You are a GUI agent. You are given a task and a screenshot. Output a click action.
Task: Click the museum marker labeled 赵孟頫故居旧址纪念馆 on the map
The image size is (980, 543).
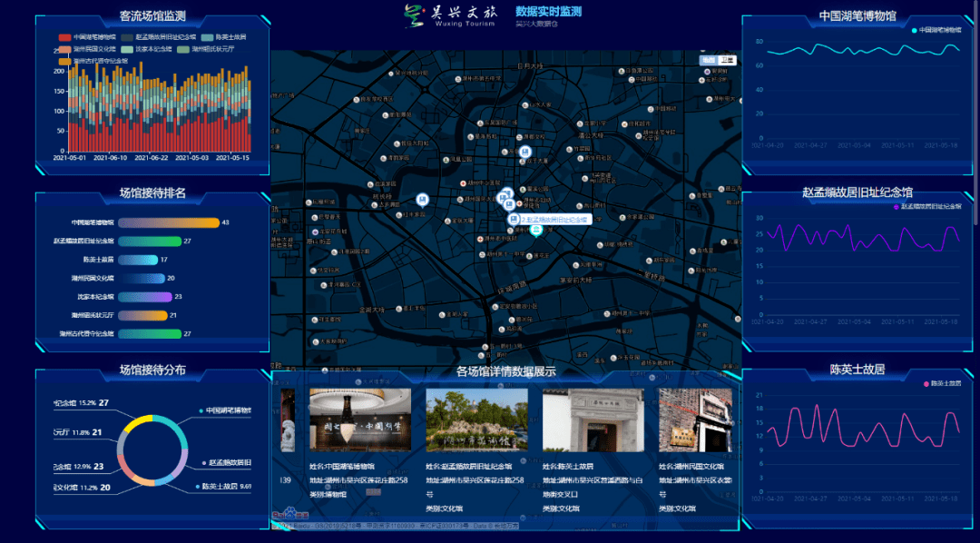[513, 219]
